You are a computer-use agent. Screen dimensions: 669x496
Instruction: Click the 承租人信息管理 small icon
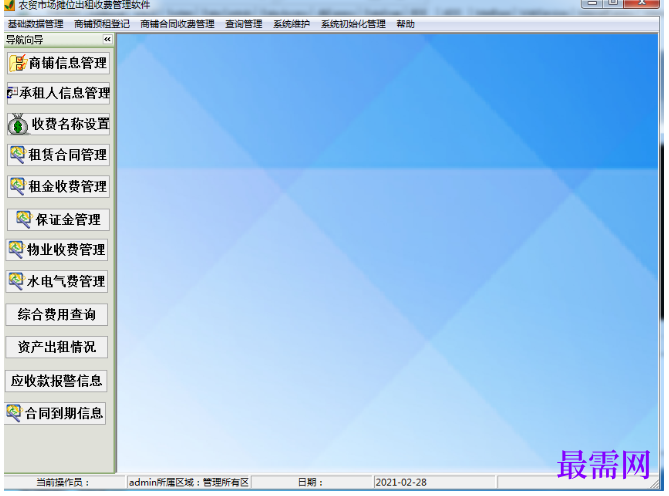tap(12, 93)
